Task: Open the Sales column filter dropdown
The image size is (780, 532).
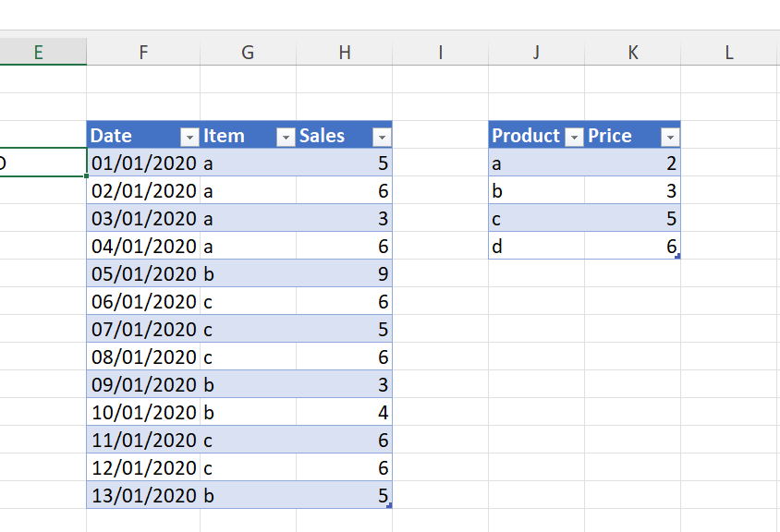Action: tap(382, 137)
